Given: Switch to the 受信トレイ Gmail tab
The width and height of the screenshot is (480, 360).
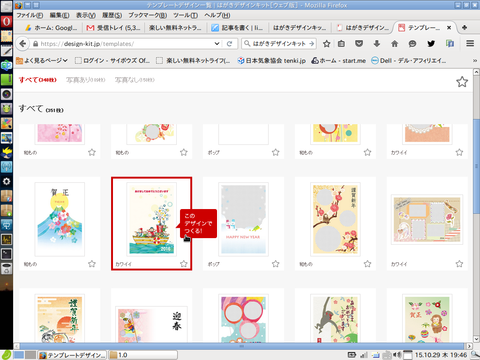Looking at the screenshot, I should pyautogui.click(x=113, y=28).
